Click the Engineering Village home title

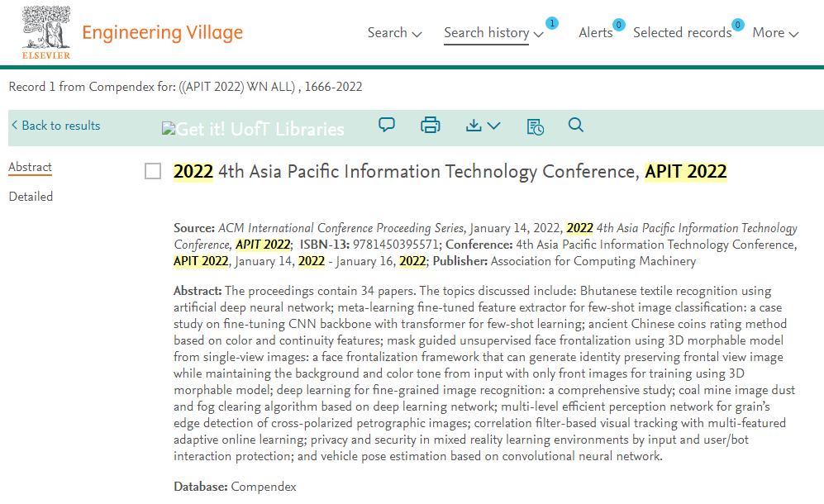[x=162, y=33]
